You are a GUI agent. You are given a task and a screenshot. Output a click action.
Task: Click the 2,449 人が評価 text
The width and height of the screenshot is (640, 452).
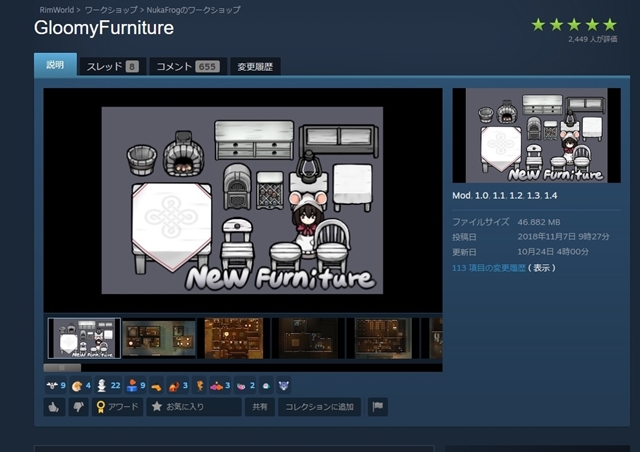(x=593, y=39)
